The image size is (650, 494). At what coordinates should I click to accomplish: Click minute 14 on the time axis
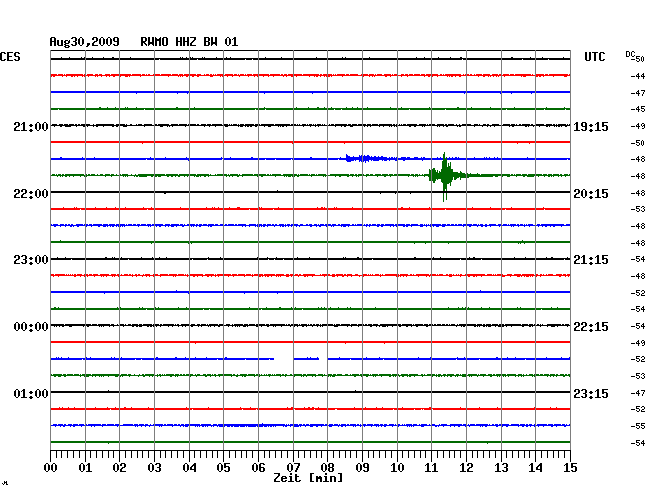[535, 468]
